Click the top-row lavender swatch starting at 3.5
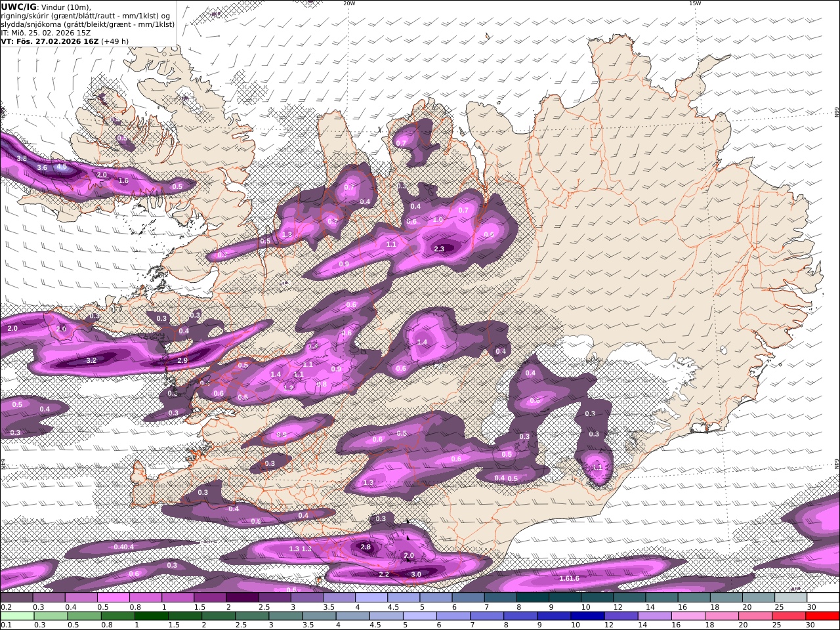This screenshot has width=840, height=630. [339, 597]
